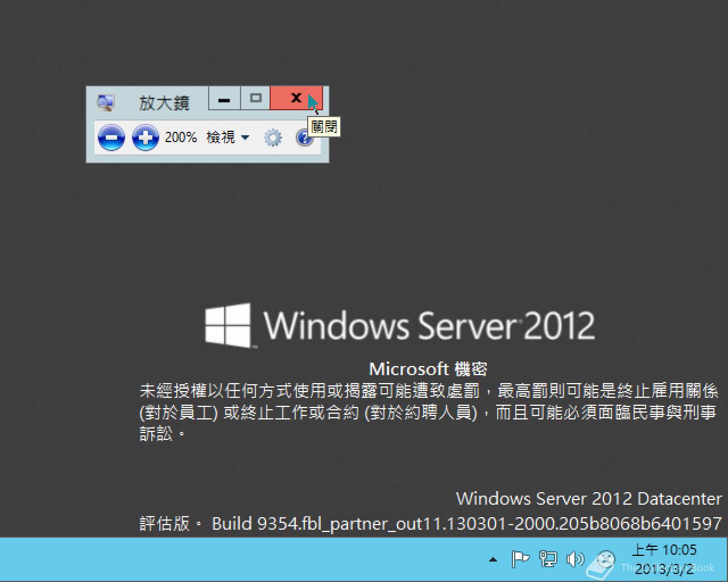The width and height of the screenshot is (728, 582).
Task: Close the 放大鏡 Magnifier window
Action: (x=296, y=98)
